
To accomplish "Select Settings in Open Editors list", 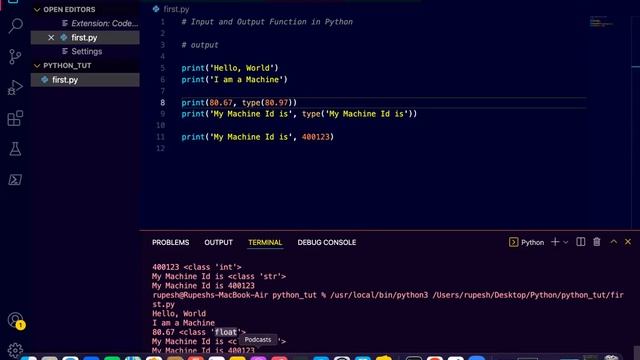I will (x=82, y=51).
